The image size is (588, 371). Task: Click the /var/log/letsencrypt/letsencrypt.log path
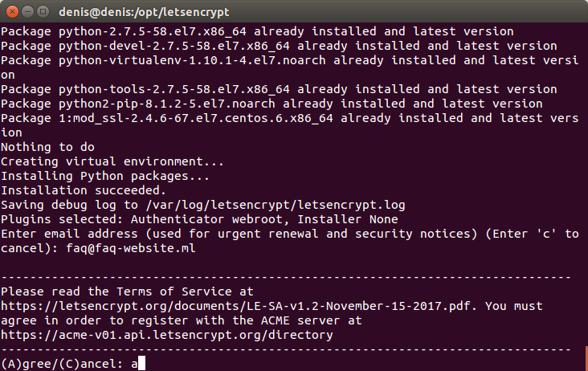point(276,205)
